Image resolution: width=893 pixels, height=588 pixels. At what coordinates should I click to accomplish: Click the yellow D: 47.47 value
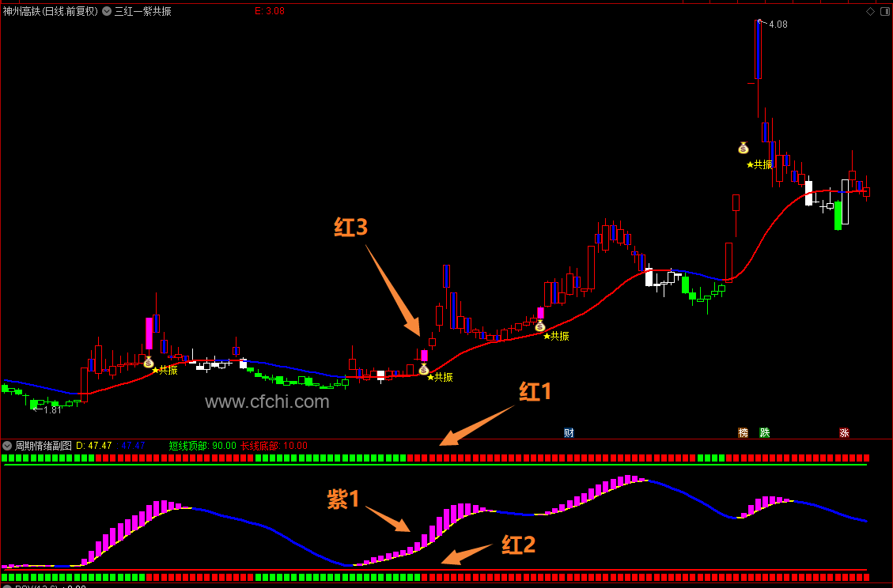pos(94,446)
